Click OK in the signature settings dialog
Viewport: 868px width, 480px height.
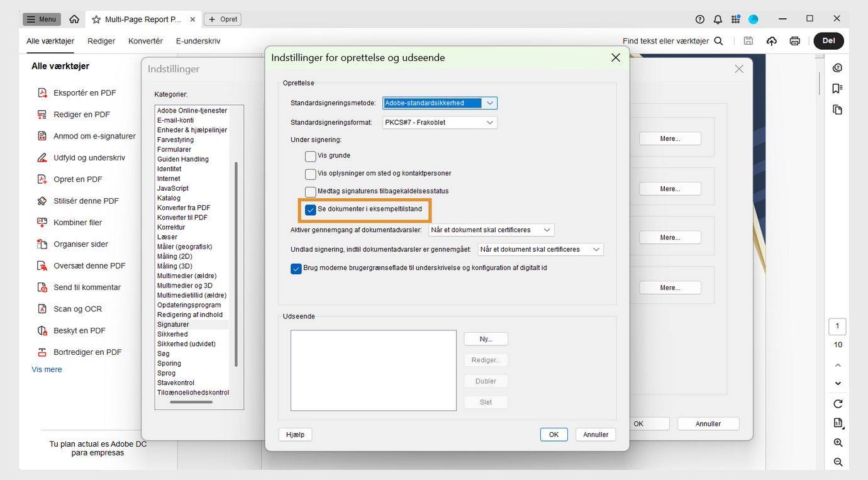click(x=554, y=435)
